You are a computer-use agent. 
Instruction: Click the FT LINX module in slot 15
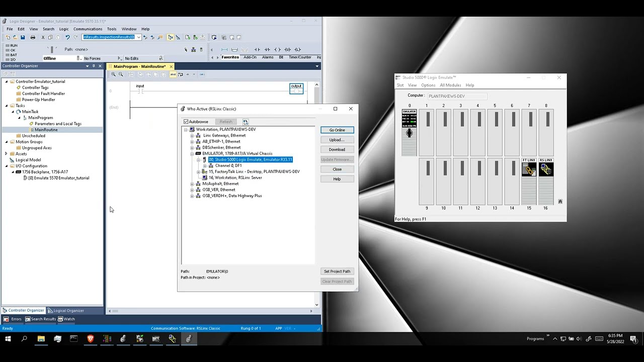coord(529,182)
